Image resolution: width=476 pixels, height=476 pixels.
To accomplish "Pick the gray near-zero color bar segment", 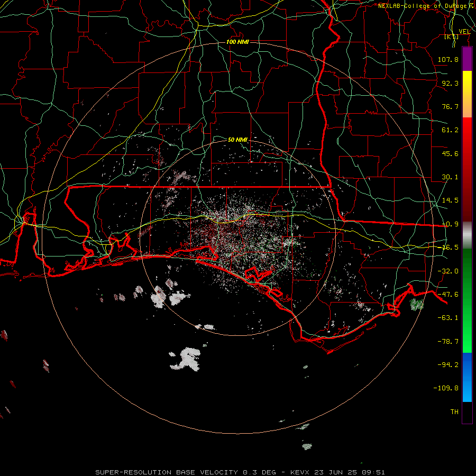I will pyautogui.click(x=467, y=235).
